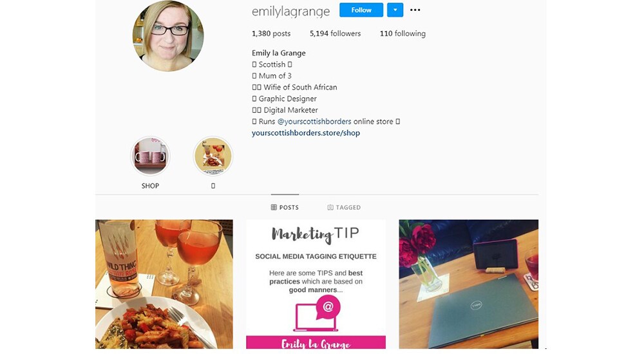This screenshot has height=354, width=644.
Task: Click the posts grid icon
Action: pyautogui.click(x=274, y=207)
